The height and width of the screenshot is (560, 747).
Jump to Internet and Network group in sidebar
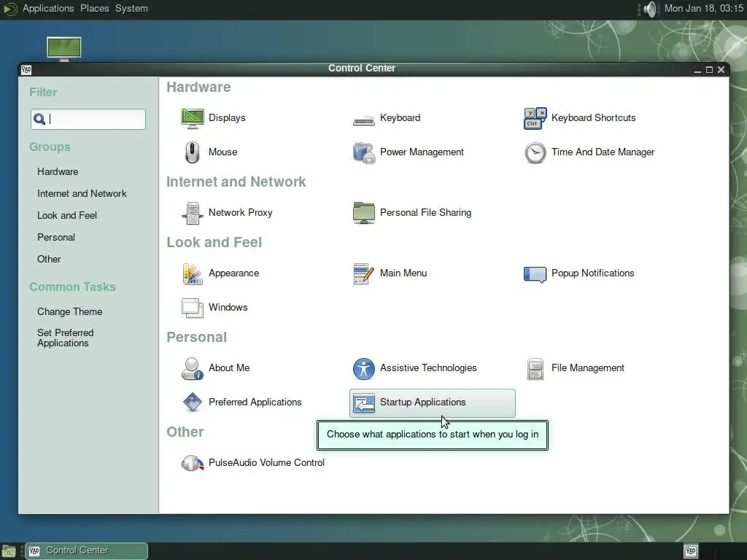tap(82, 193)
